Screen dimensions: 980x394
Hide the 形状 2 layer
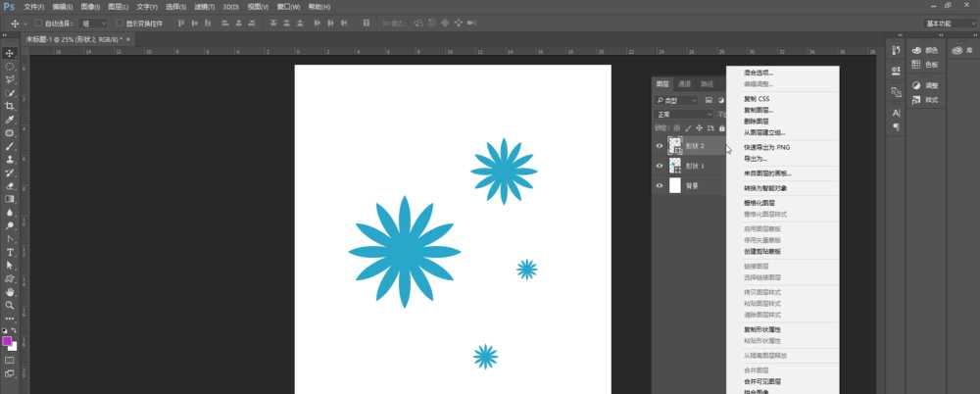click(x=660, y=146)
